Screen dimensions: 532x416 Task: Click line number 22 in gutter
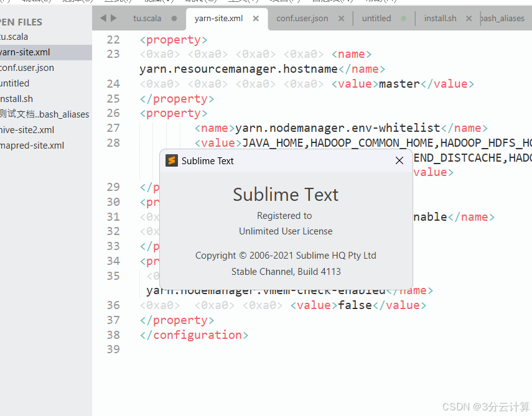(113, 40)
